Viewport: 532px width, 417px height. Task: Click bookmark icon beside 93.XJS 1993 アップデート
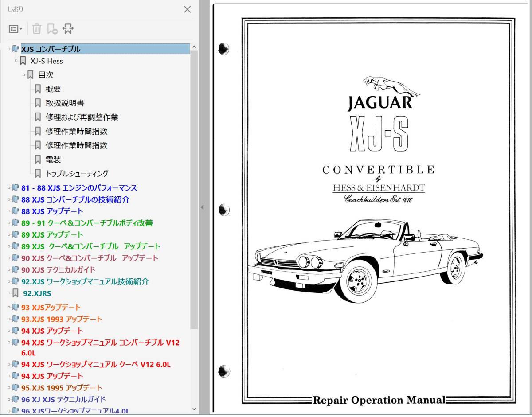click(16, 319)
